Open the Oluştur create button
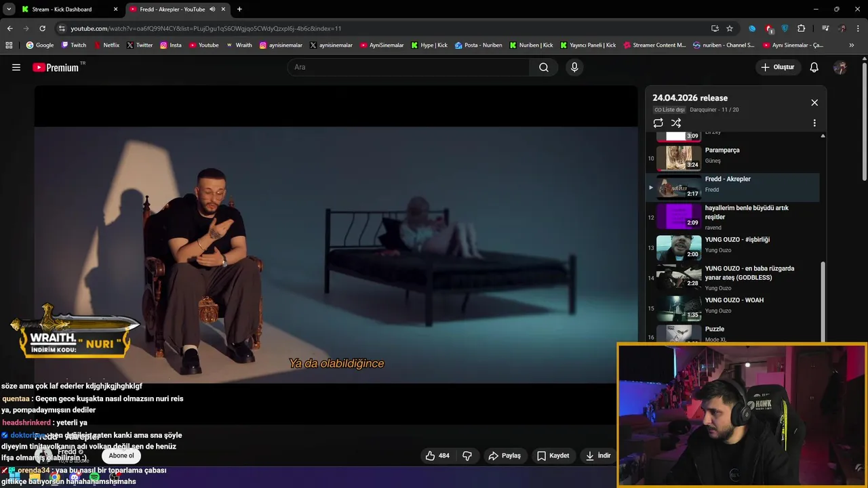The width and height of the screenshot is (868, 488). (x=778, y=67)
